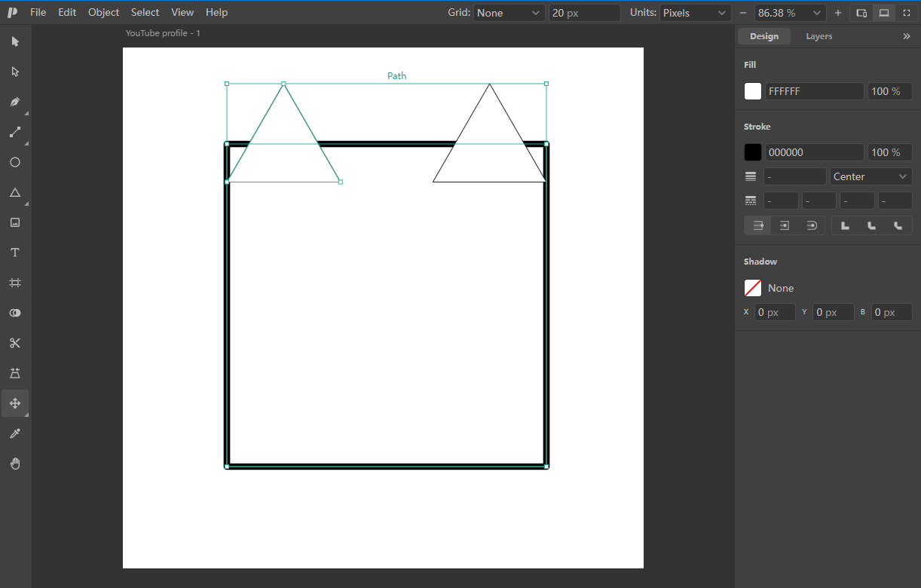Set stroke join to miter corner

coord(845,225)
